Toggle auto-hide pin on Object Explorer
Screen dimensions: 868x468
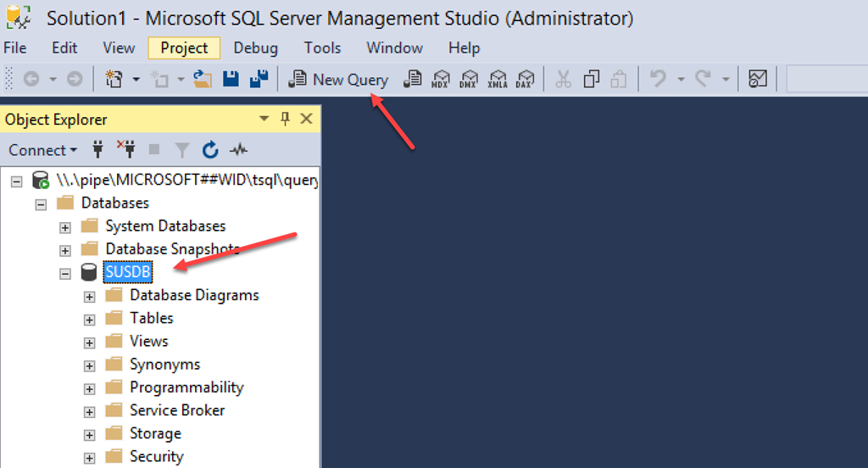[285, 119]
